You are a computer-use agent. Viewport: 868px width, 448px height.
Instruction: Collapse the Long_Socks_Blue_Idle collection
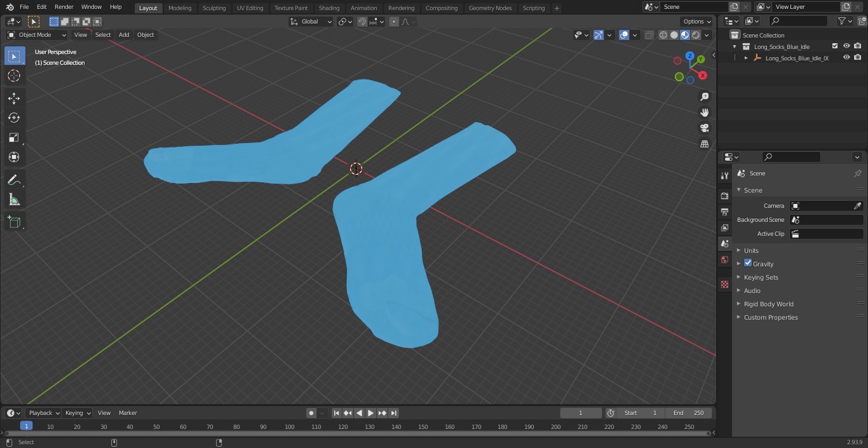point(735,46)
